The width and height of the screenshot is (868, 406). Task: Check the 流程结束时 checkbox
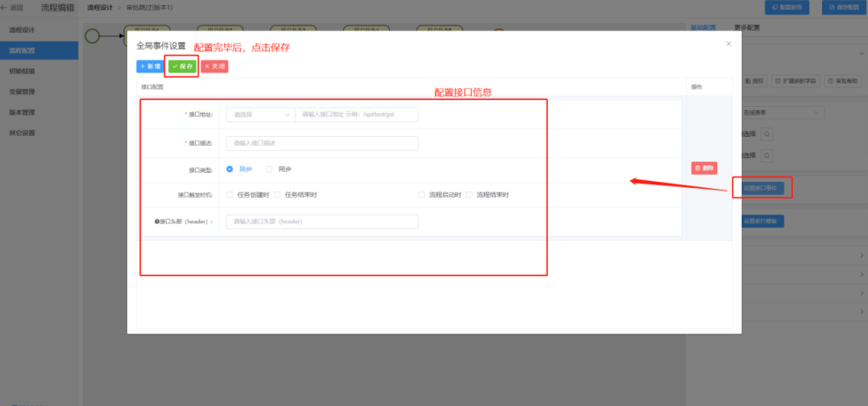pos(469,195)
